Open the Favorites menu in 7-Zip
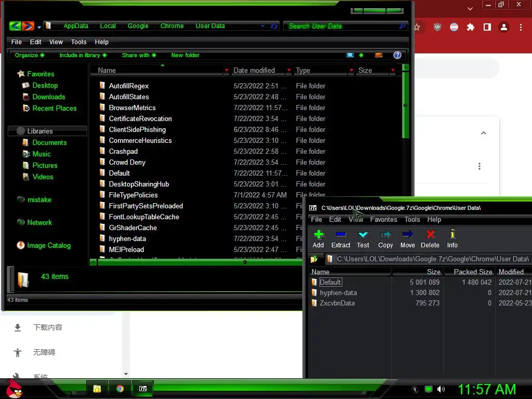Viewport: 532px width, 399px height. [383, 220]
